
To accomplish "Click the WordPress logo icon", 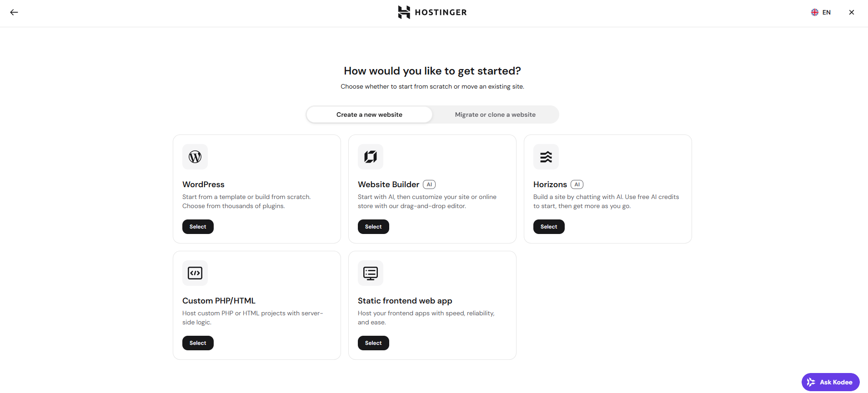I will [195, 157].
